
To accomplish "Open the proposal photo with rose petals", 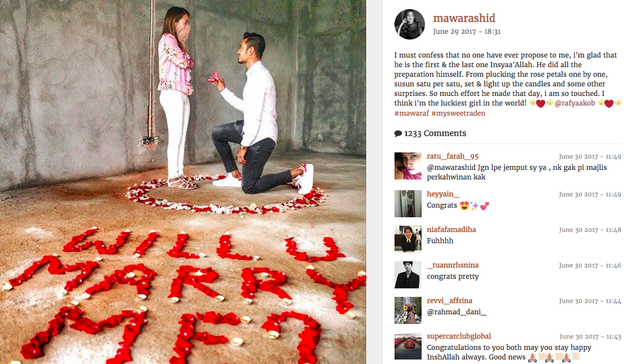I will coord(183,182).
